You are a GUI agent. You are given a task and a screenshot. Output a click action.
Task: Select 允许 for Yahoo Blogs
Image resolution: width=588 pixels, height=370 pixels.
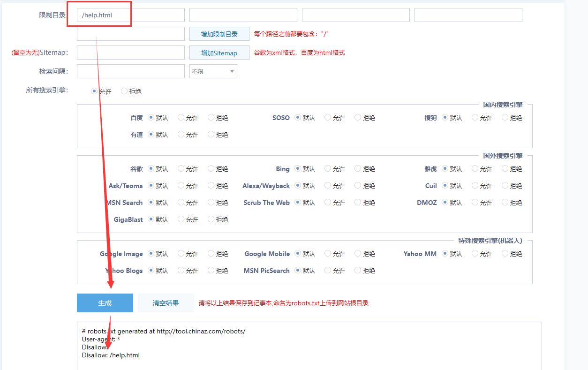[181, 271]
